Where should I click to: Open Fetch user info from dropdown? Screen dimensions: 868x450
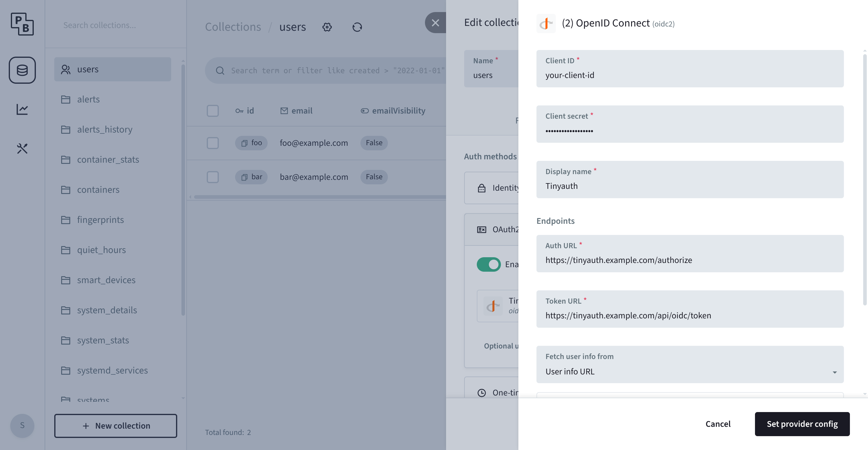point(690,364)
